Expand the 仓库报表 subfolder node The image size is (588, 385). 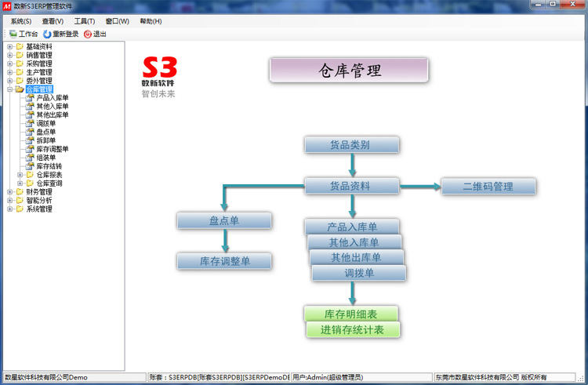[20, 175]
